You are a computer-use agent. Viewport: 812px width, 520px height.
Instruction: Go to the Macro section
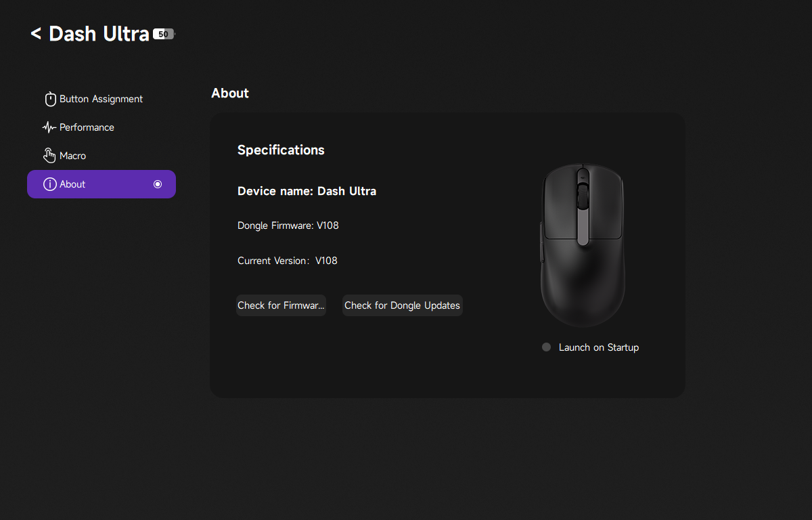[x=72, y=156]
